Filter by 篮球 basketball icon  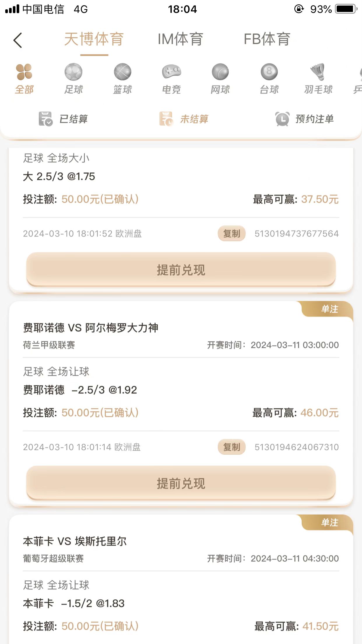122,72
